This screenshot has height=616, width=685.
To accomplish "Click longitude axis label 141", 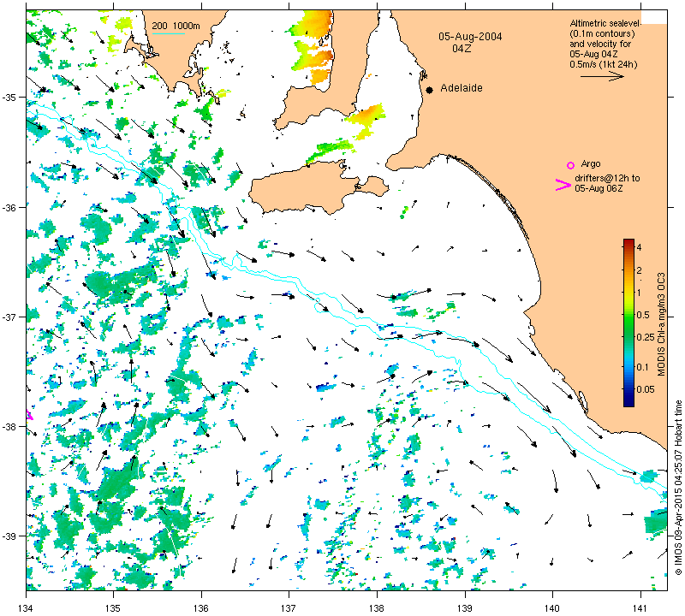I will (x=640, y=607).
